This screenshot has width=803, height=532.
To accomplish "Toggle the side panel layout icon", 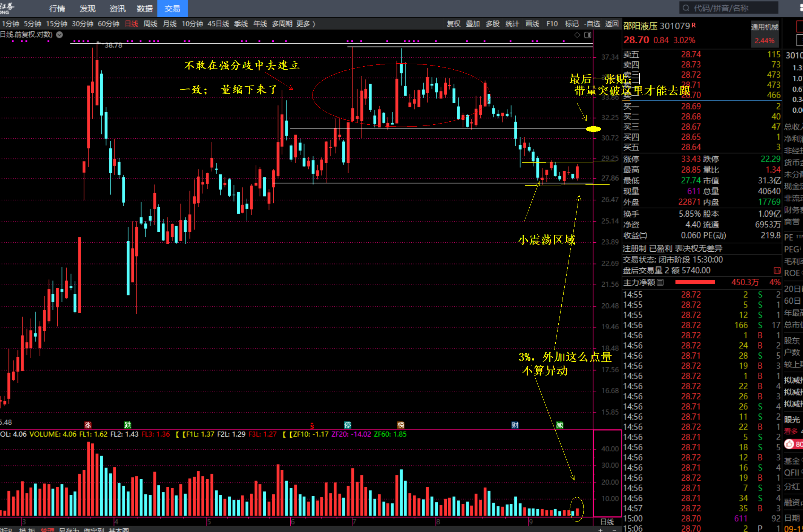I will click(x=588, y=35).
